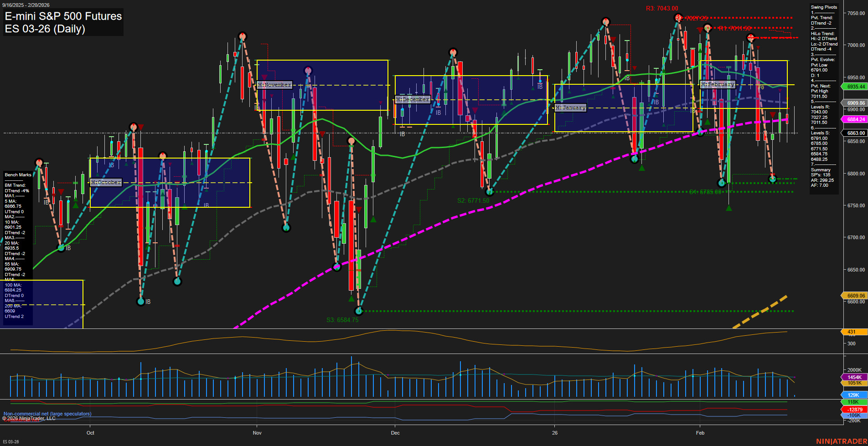Click the M:October monthly range label
The image size is (868, 446).
click(105, 182)
